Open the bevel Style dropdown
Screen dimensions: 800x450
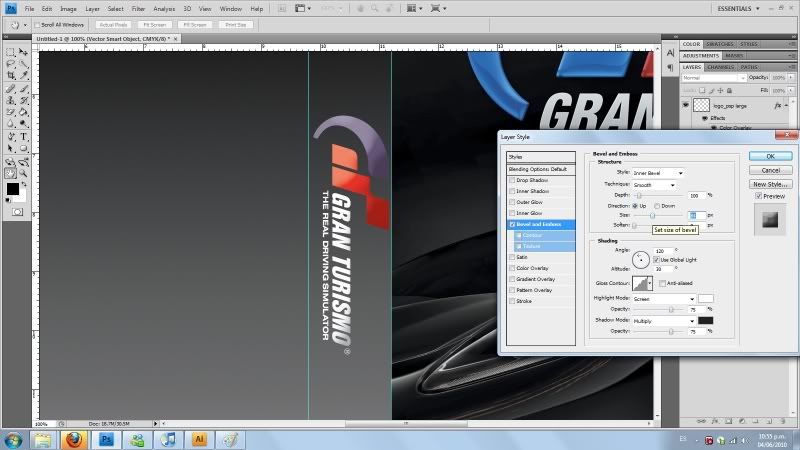click(658, 173)
